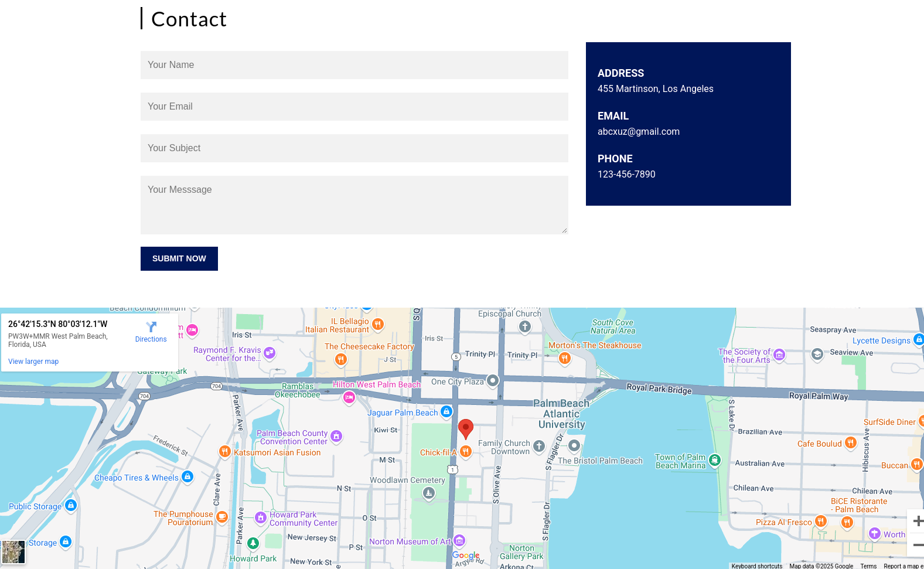
Task: Click The Bristol Palm Beach marker
Action: pyautogui.click(x=574, y=446)
